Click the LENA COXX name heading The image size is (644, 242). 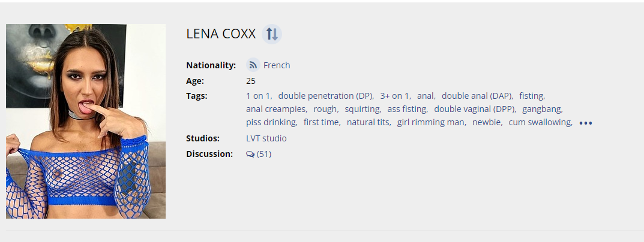221,34
